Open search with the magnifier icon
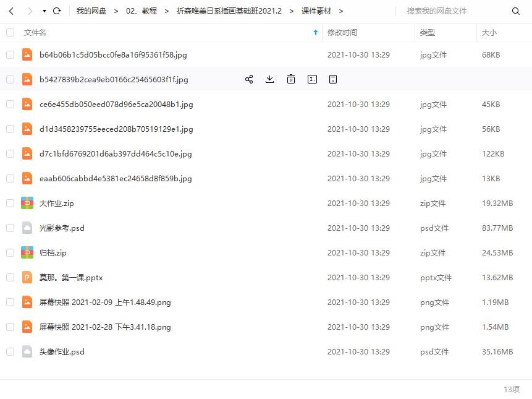The height and width of the screenshot is (399, 532). [516, 11]
